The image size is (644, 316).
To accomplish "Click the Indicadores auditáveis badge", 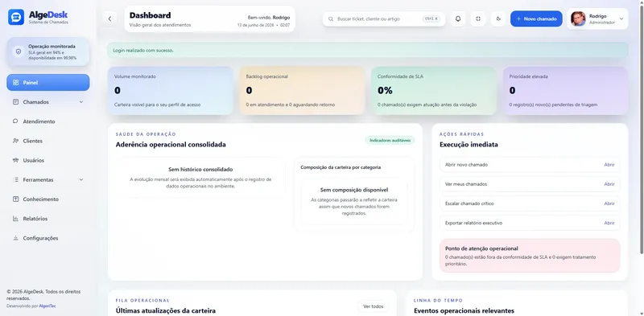I will [390, 141].
